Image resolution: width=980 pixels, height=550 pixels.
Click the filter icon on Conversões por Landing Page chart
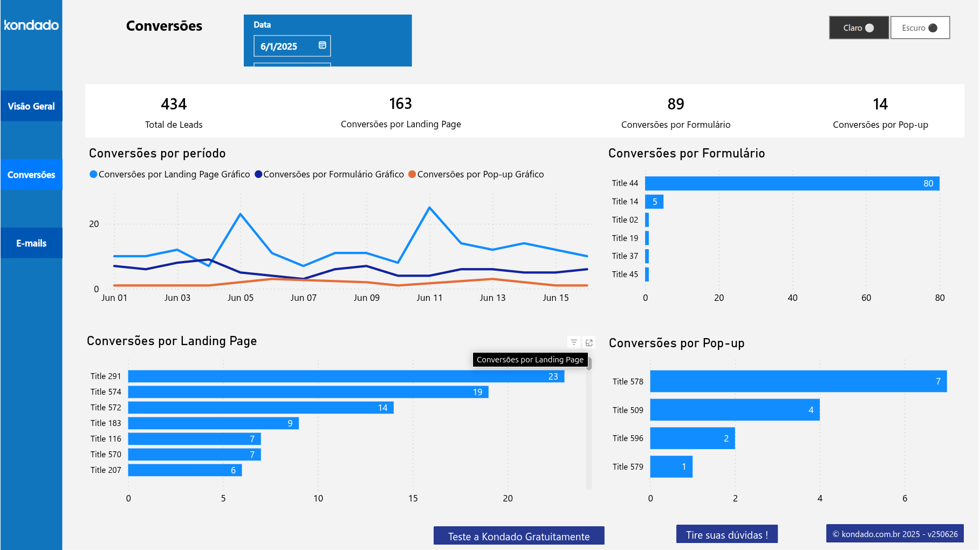573,342
